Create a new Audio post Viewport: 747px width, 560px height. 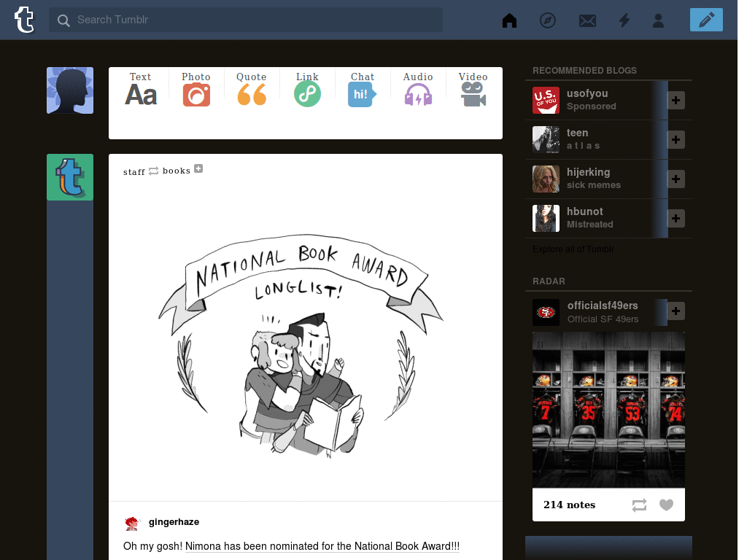[x=418, y=89]
